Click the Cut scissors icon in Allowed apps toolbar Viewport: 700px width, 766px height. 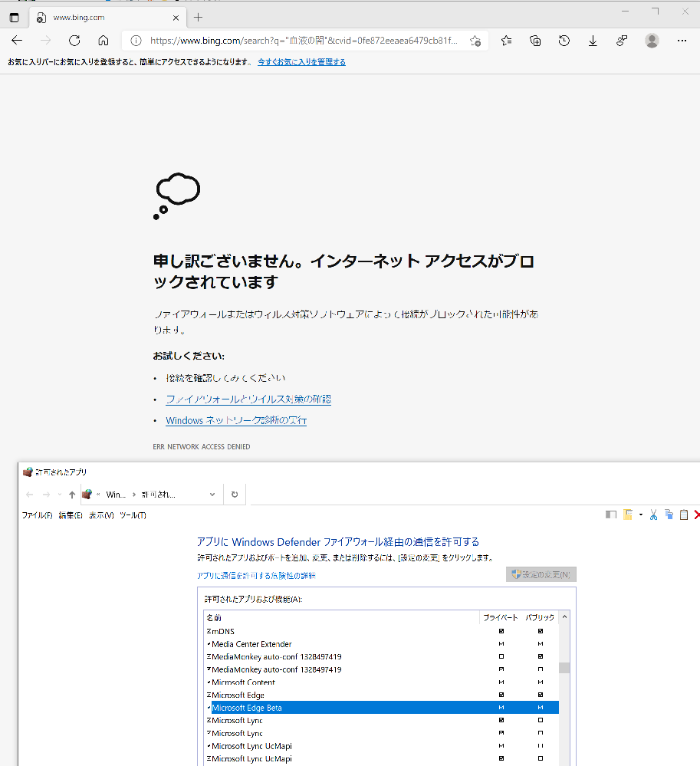pyautogui.click(x=653, y=515)
